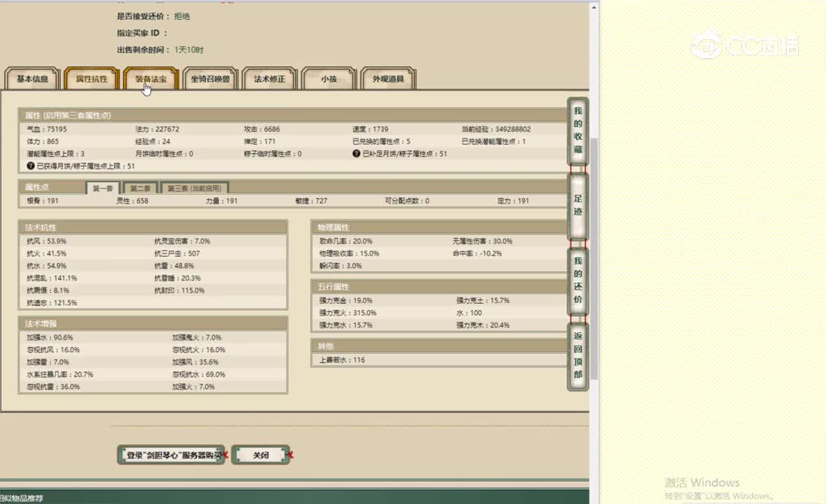Image resolution: width=826 pixels, height=504 pixels.
Task: Click the 强力克木：20.4% entry
Action: [x=482, y=325]
